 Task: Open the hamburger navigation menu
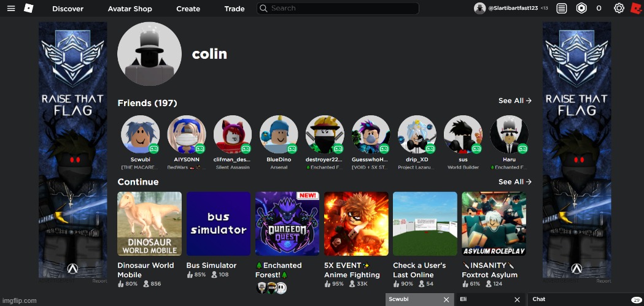click(11, 8)
